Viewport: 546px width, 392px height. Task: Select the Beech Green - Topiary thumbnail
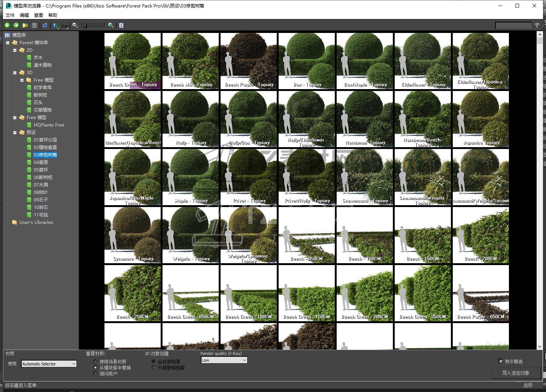click(x=133, y=61)
